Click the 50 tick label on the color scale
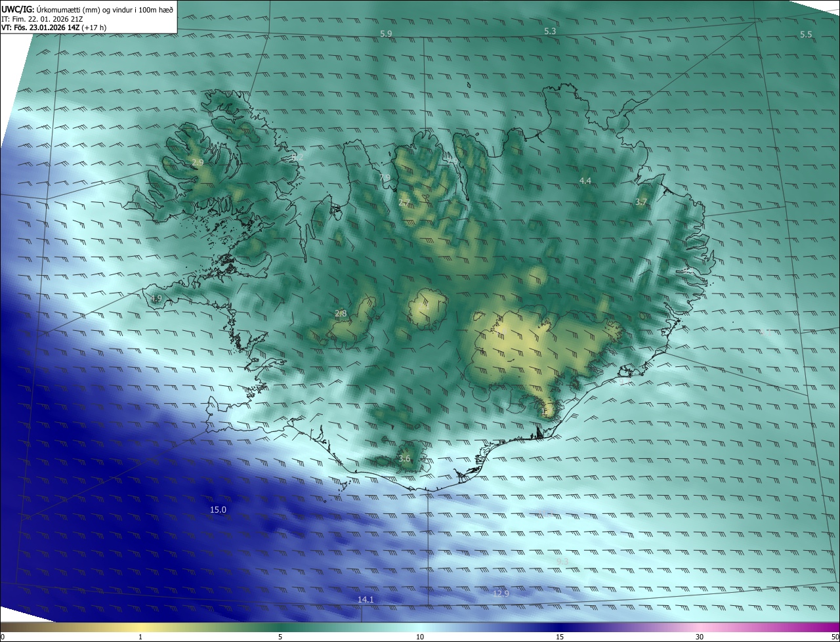Image resolution: width=840 pixels, height=642 pixels. tap(835, 637)
